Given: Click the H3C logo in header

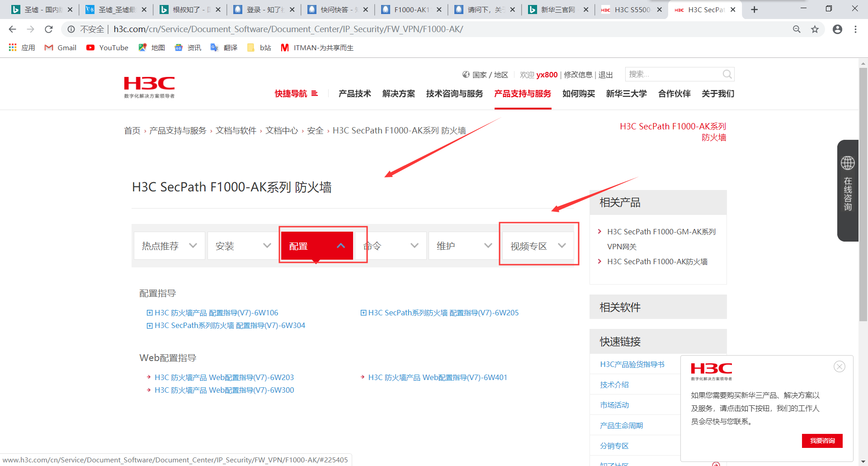Looking at the screenshot, I should pyautogui.click(x=149, y=87).
